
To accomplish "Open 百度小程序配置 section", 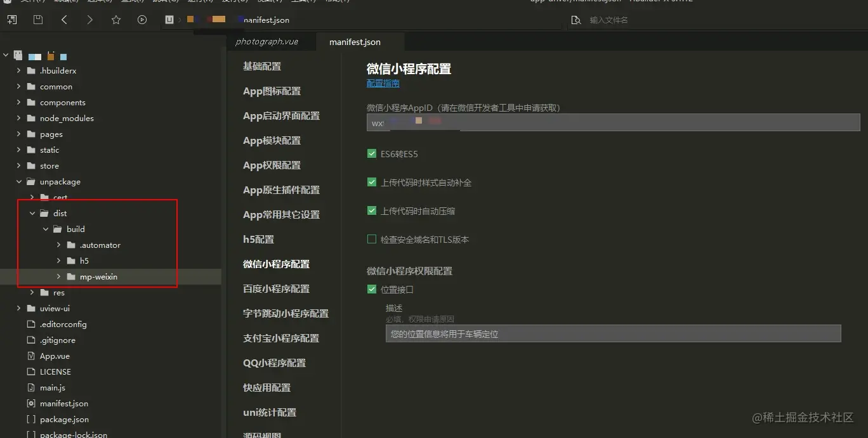I will tap(276, 288).
